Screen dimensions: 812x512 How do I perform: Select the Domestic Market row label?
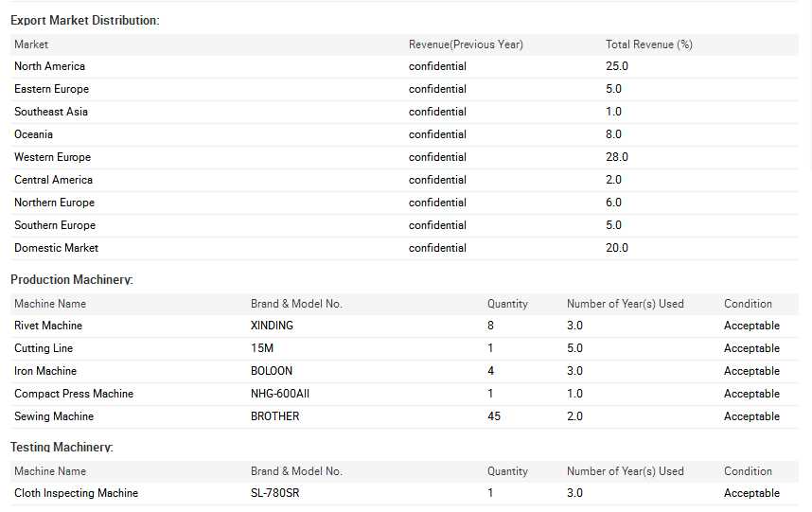(x=56, y=248)
